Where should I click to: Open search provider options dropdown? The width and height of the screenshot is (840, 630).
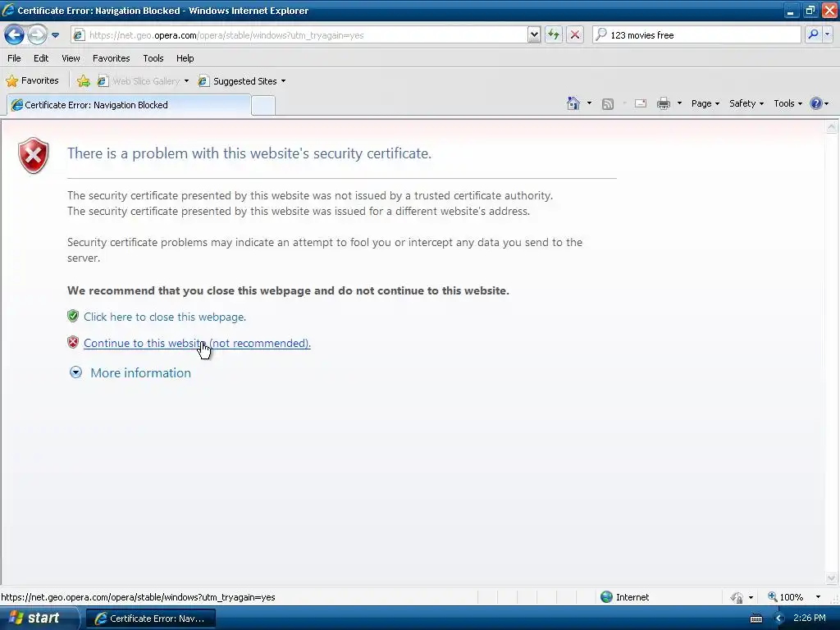tap(827, 34)
